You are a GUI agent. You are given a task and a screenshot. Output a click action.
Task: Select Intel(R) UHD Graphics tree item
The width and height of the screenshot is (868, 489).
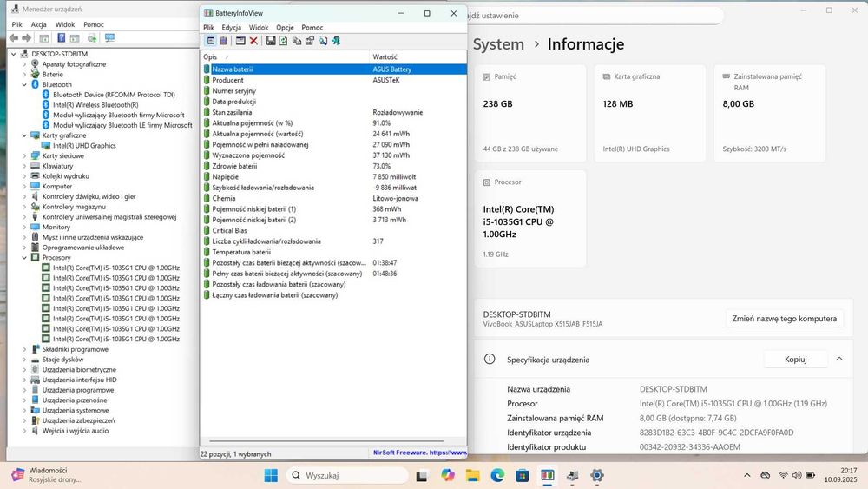click(84, 146)
